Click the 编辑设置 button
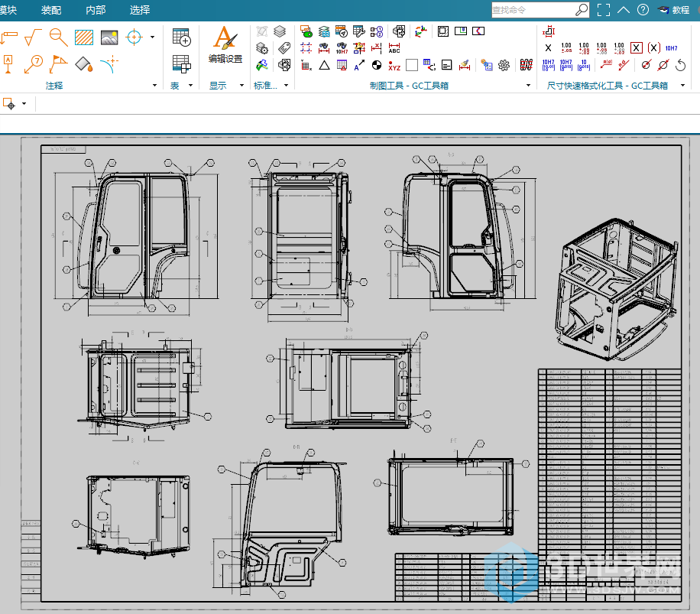 [225, 44]
